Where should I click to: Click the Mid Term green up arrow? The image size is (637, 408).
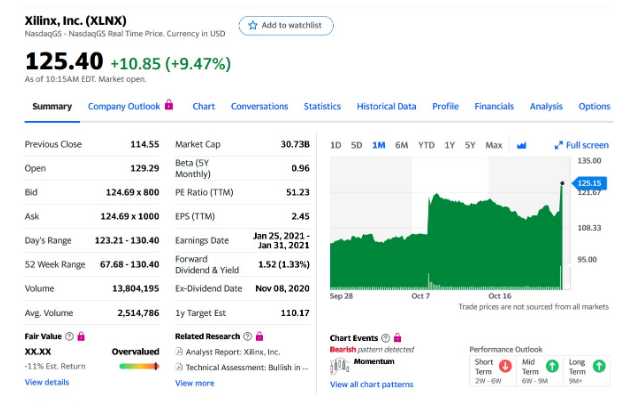[x=551, y=366]
